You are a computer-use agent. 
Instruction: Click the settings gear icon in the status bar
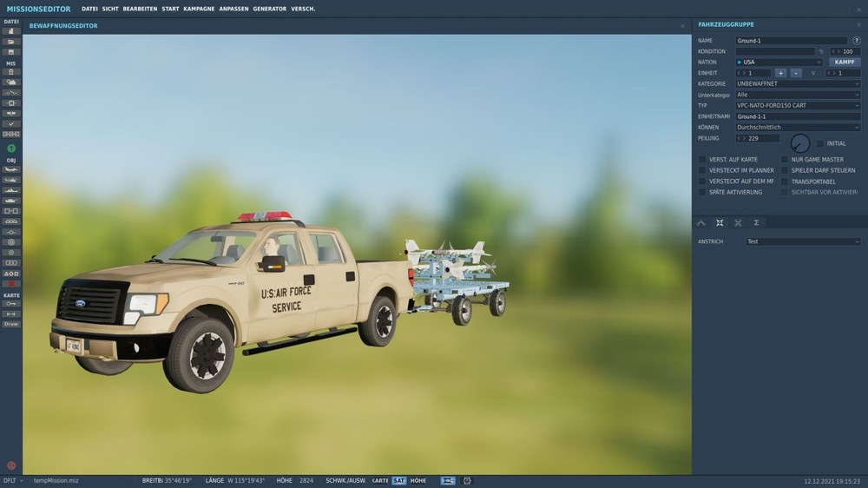pyautogui.click(x=467, y=481)
